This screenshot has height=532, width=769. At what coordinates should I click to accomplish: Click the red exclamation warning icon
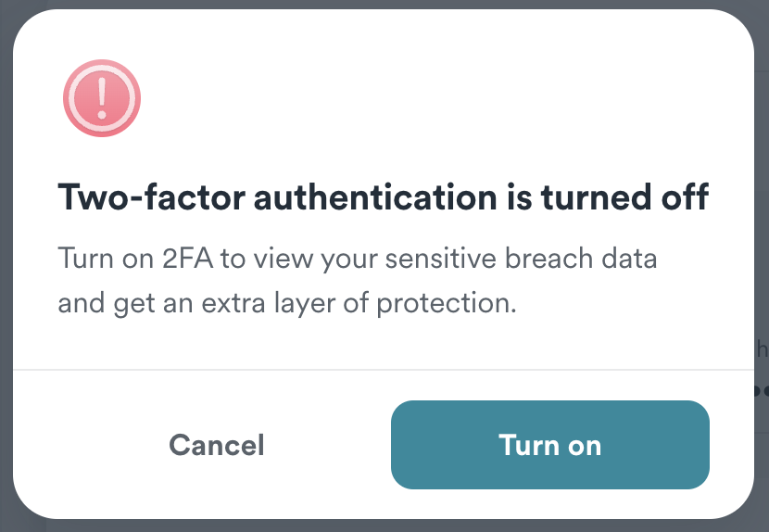click(x=101, y=97)
